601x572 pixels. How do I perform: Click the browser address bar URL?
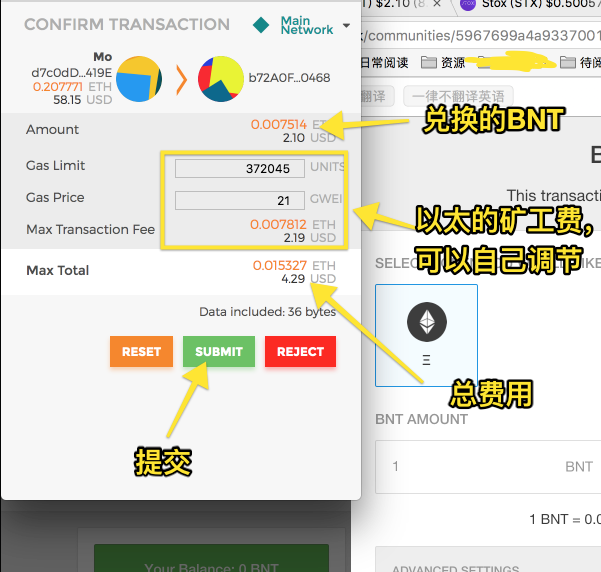(481, 36)
